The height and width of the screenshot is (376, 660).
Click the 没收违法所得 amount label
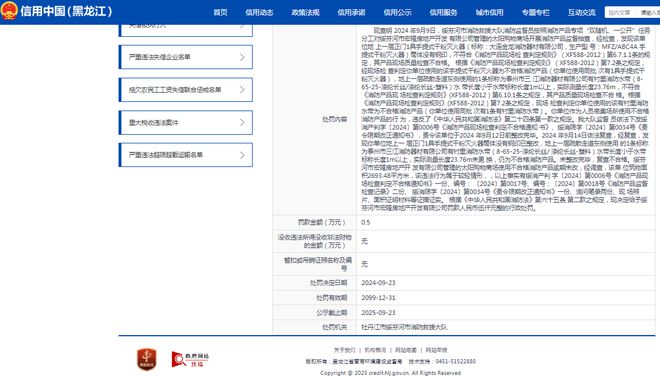click(315, 241)
